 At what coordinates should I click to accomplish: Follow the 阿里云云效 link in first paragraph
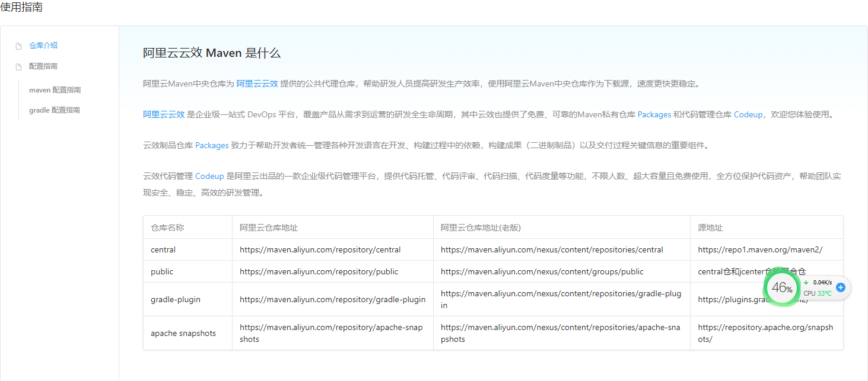(x=257, y=84)
